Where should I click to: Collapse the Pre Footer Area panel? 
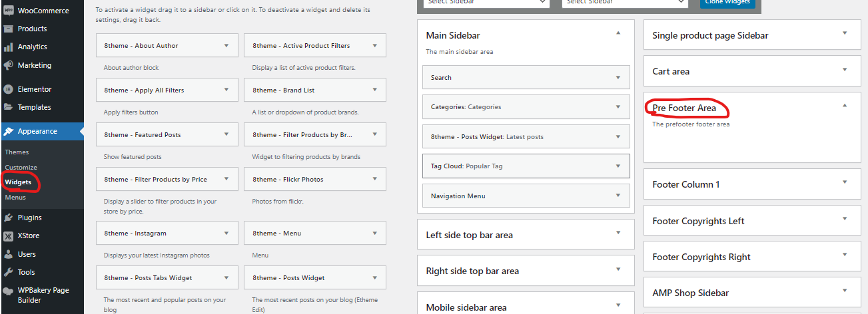pyautogui.click(x=845, y=105)
